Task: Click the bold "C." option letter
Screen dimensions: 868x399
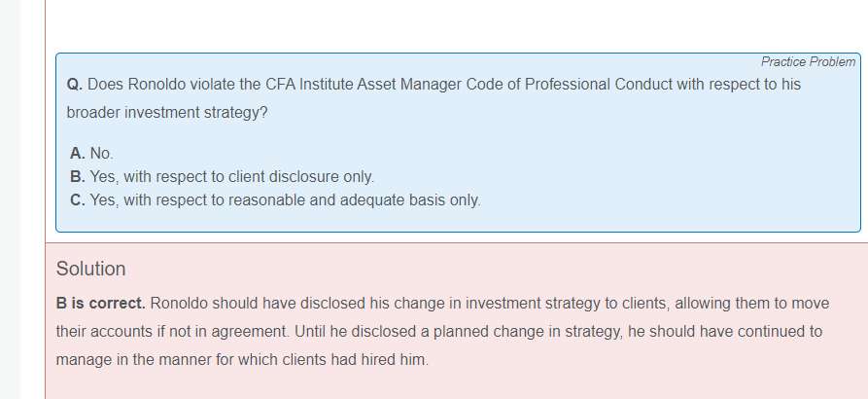Action: coord(78,200)
